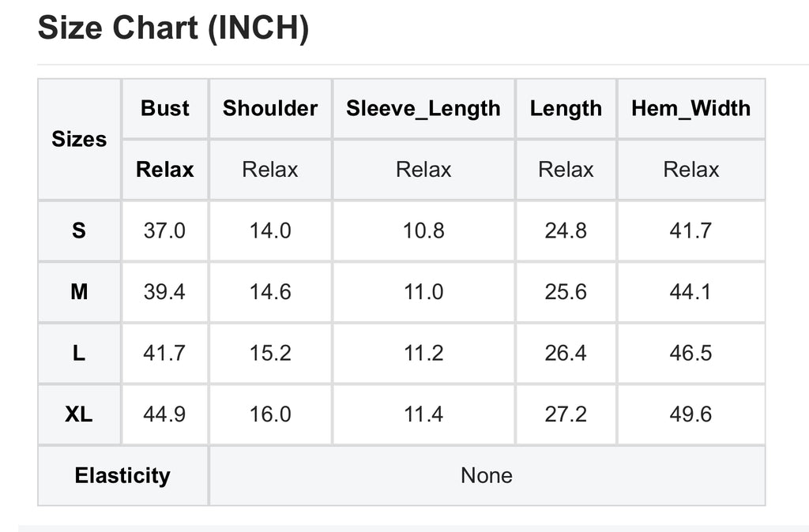Select the XL hem width value 49.6
Screen dimensions: 809x532
click(690, 414)
